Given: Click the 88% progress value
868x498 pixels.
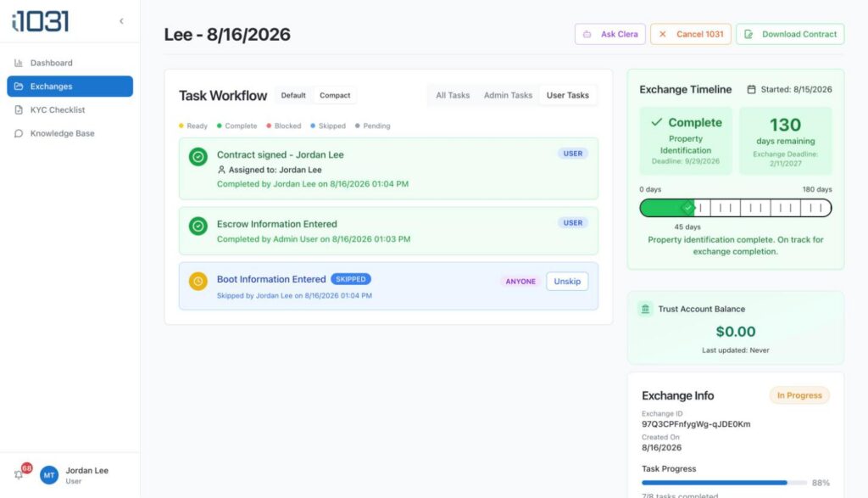Looking at the screenshot, I should 821,483.
